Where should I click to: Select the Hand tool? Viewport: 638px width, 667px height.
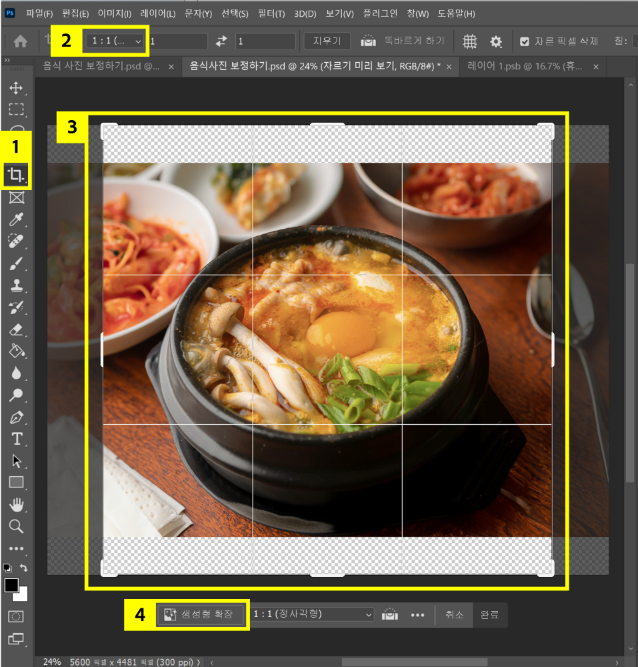pyautogui.click(x=16, y=505)
